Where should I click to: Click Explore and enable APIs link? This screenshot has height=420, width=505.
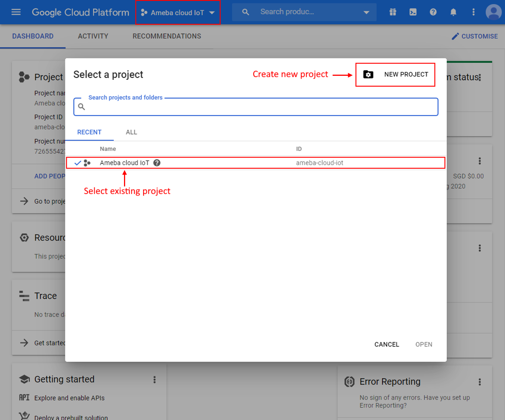tap(69, 398)
